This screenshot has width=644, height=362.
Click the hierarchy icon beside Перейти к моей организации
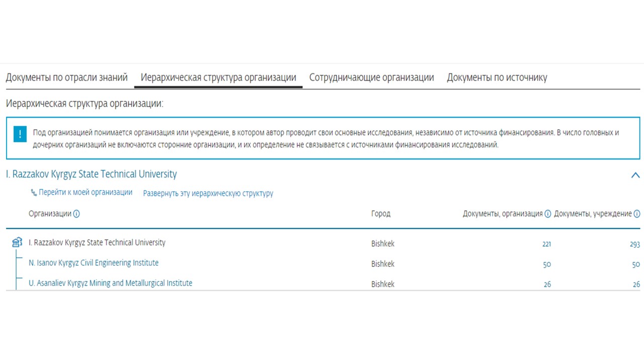click(x=34, y=193)
